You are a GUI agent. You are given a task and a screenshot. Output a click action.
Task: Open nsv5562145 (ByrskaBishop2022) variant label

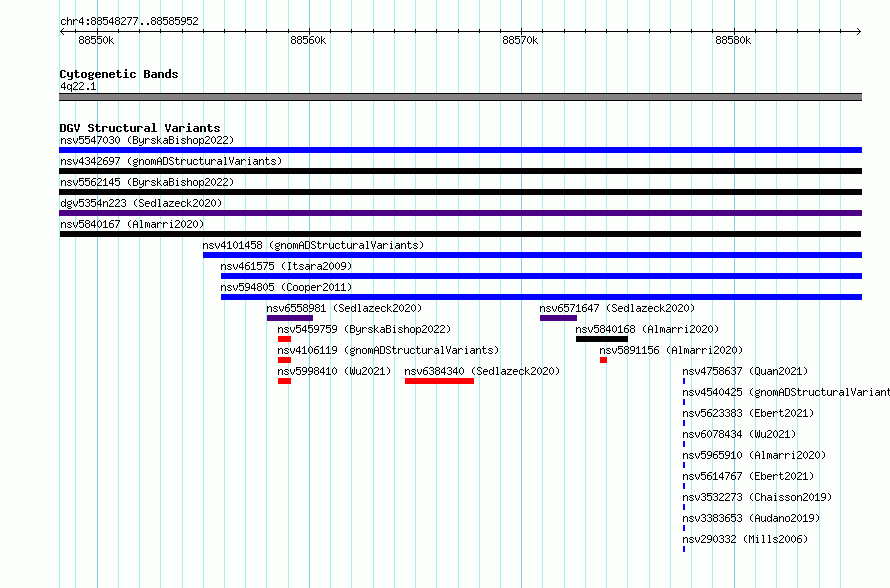(x=147, y=182)
